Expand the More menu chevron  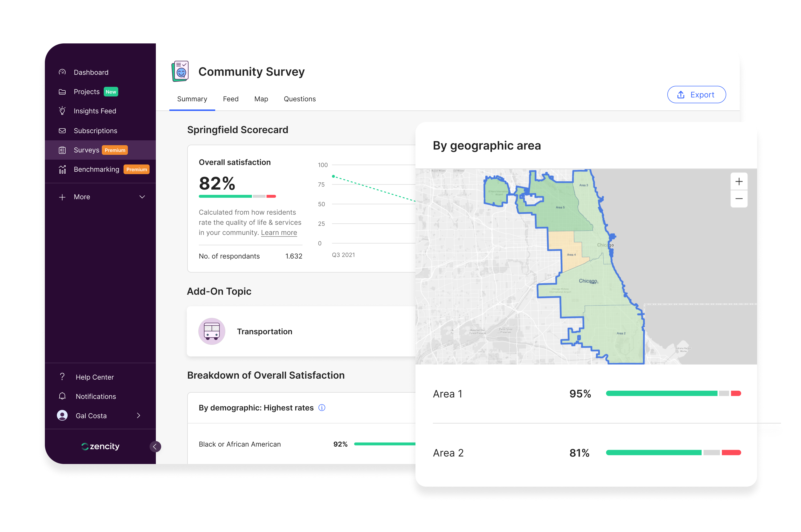pos(142,197)
